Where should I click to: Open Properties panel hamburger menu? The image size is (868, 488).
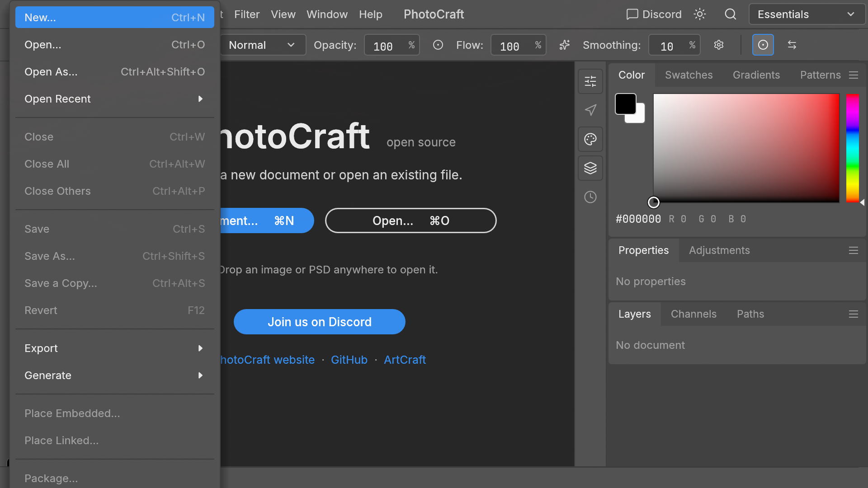pos(854,250)
